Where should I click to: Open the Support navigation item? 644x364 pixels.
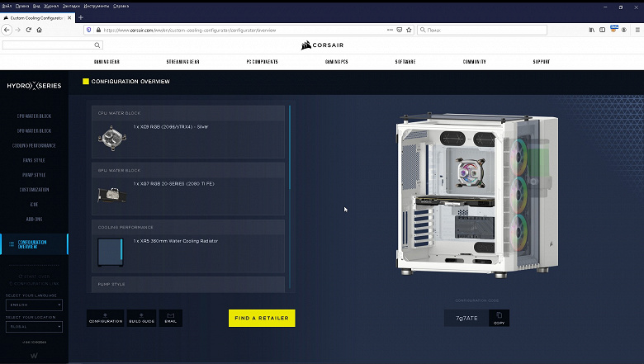click(542, 62)
